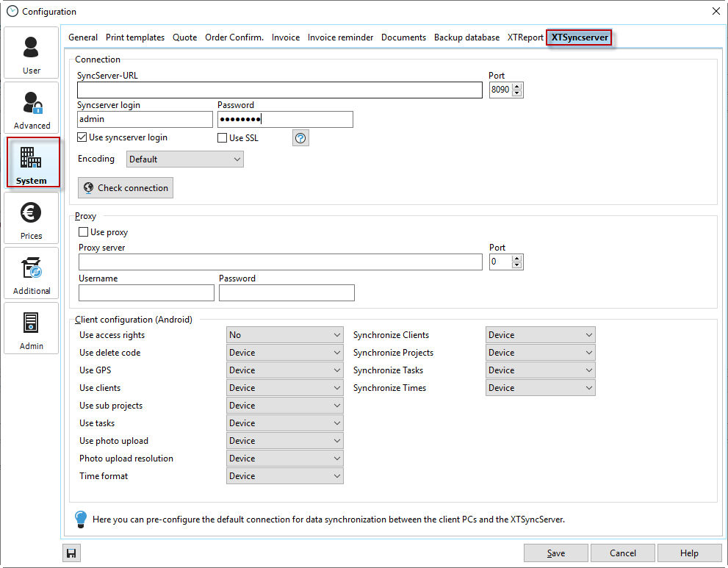Increase the SyncServer port with up arrow
Screen dimensions: 728x568
tap(517, 86)
